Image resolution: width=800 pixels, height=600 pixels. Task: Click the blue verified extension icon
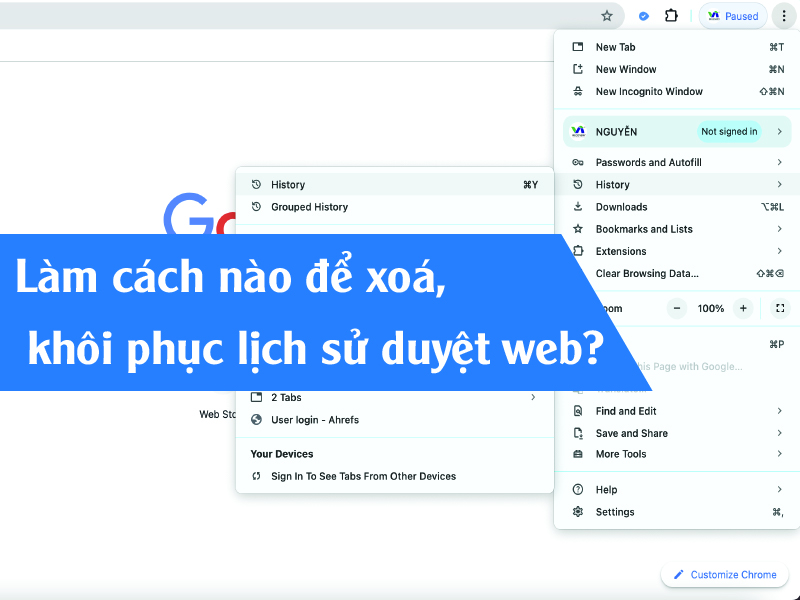pyautogui.click(x=644, y=16)
